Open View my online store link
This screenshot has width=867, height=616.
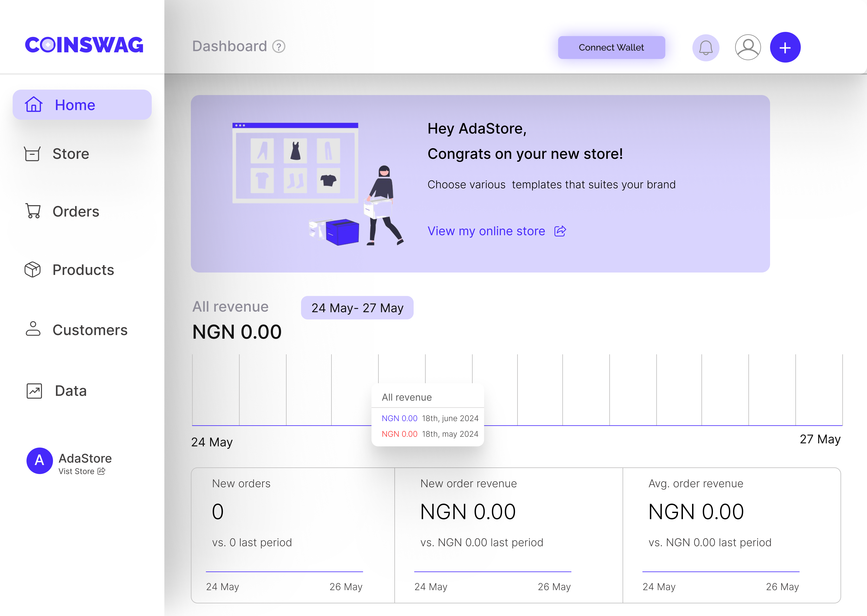pyautogui.click(x=486, y=231)
